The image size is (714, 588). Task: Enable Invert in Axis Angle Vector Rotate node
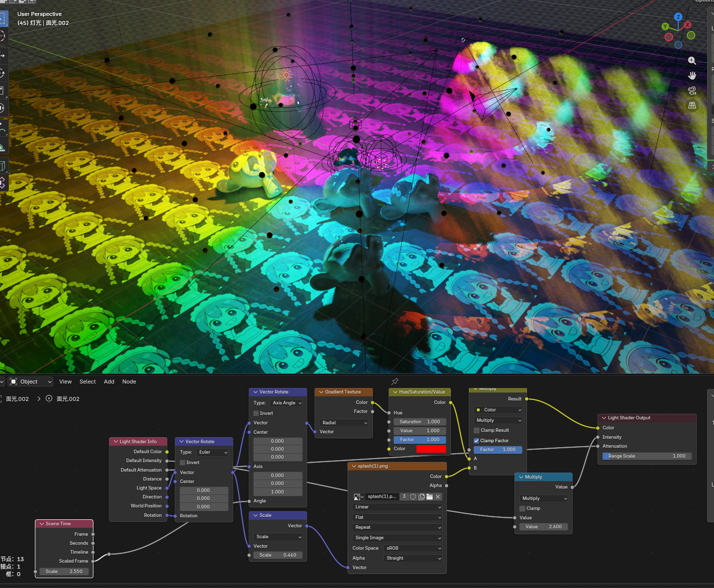[256, 413]
